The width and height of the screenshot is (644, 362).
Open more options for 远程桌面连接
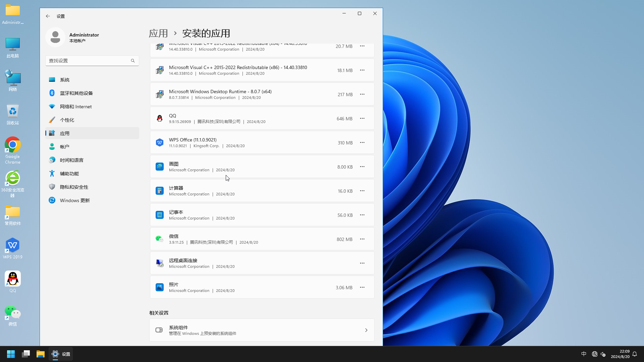tap(362, 263)
